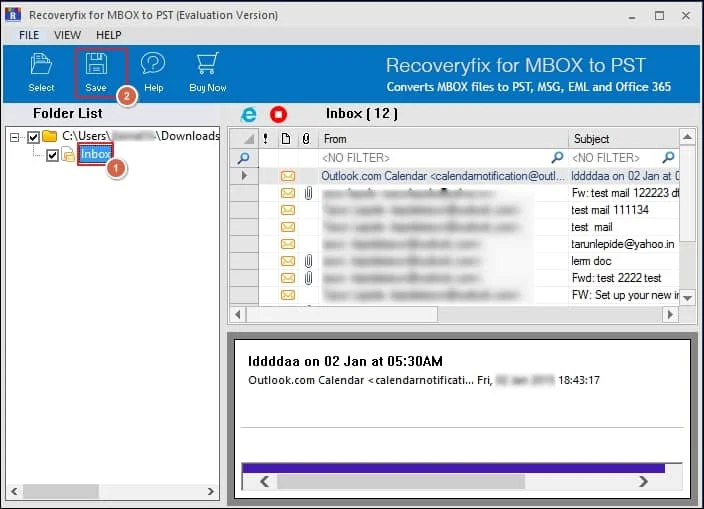
Task: Click preview title 'Iddddaa on 02 Jan at 05:30AM'
Action: (x=345, y=361)
